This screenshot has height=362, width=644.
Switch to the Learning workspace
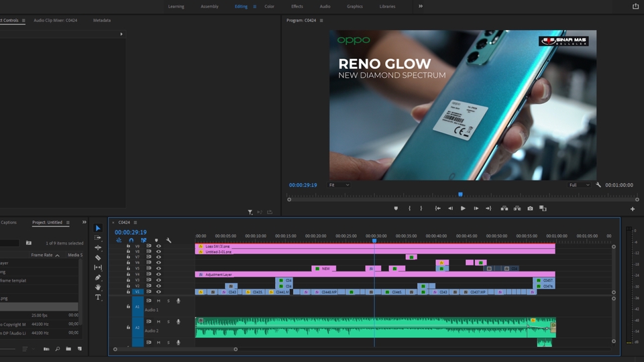point(176,7)
